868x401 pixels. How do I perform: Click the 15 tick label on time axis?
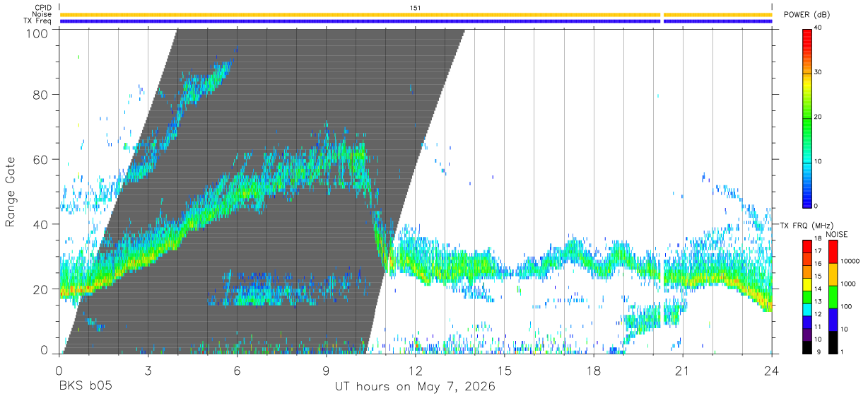tap(504, 370)
